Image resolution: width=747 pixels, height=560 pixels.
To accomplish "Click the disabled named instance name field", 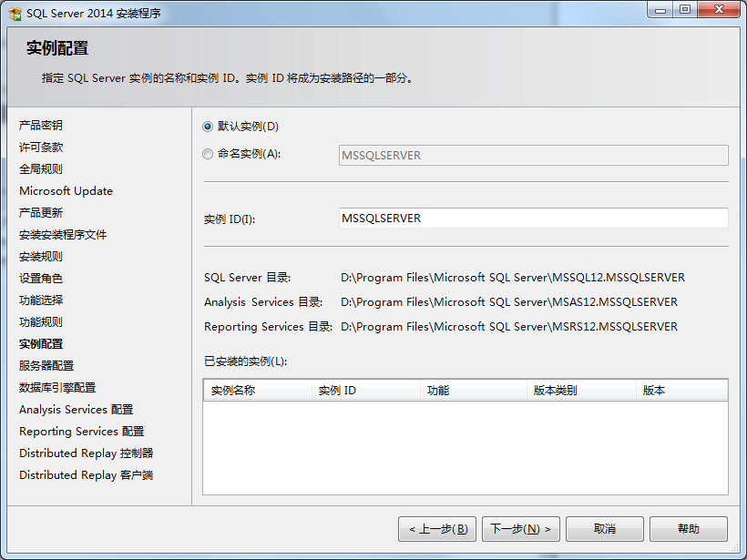I will coord(533,155).
